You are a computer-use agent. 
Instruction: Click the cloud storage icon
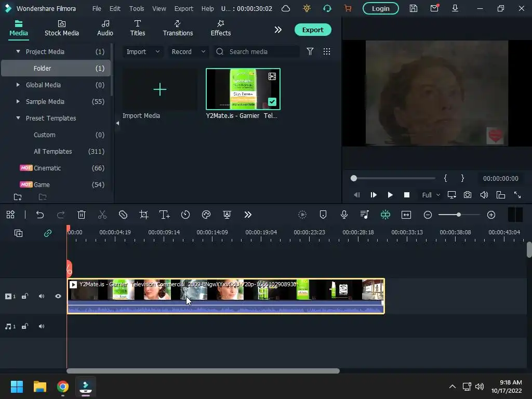286,8
